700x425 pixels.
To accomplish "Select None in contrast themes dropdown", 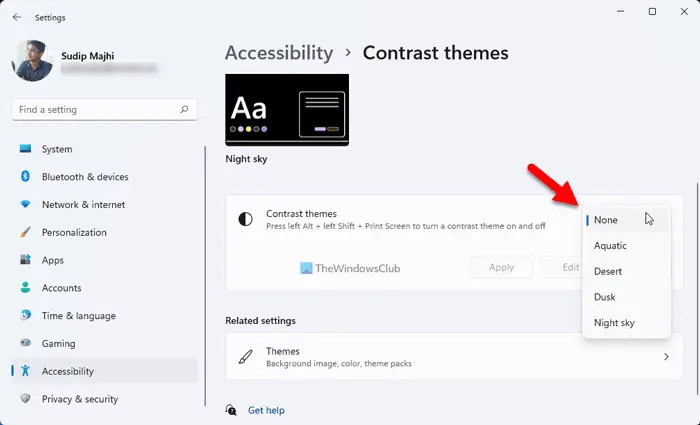I will point(606,220).
